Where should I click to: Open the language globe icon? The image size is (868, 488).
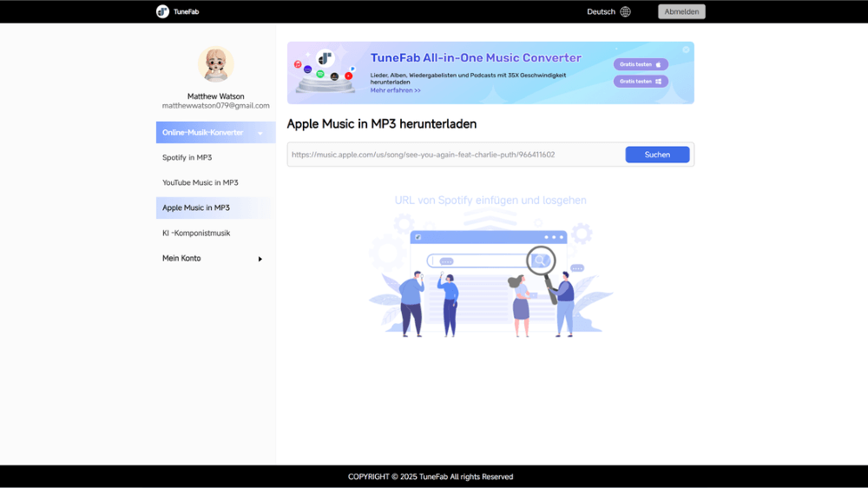tap(626, 11)
